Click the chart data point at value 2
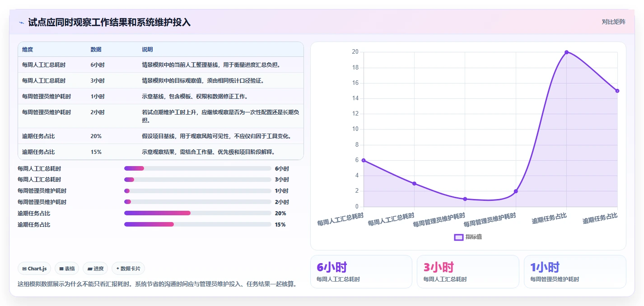 point(516,191)
